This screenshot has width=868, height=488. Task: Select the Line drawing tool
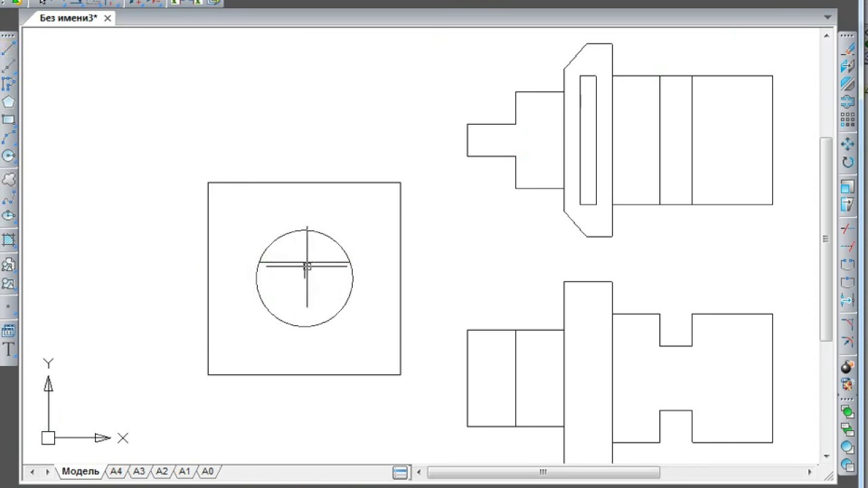(x=8, y=49)
